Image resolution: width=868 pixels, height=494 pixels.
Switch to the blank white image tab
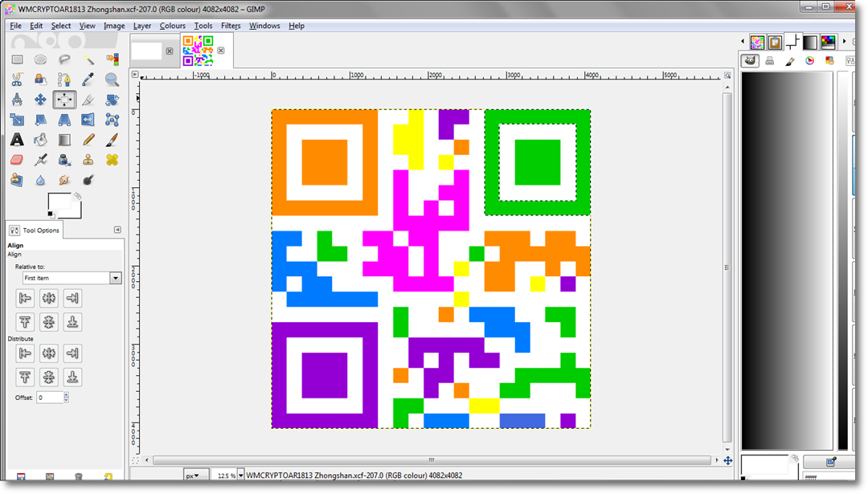[147, 51]
